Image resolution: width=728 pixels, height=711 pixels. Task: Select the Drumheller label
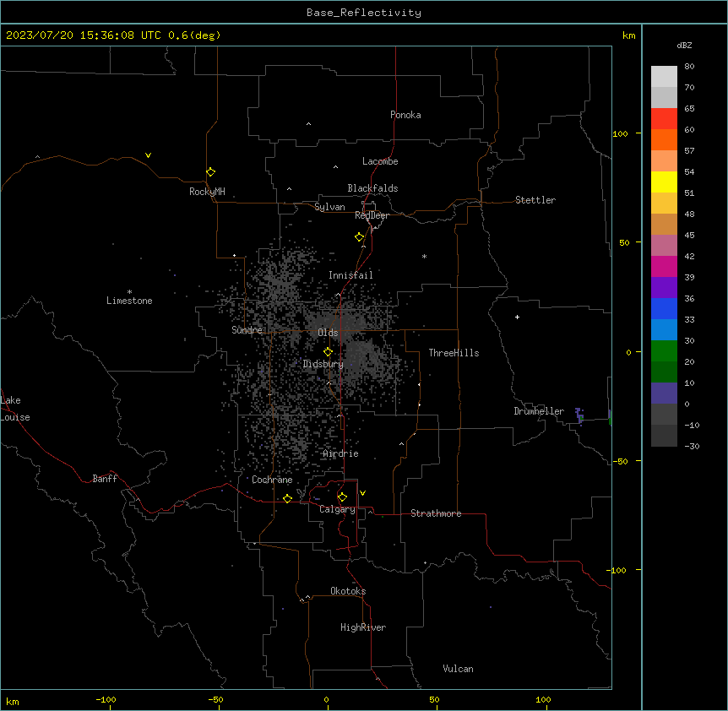[x=539, y=411]
